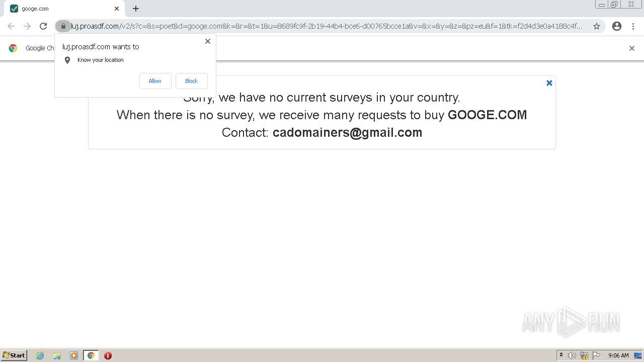The height and width of the screenshot is (362, 644).
Task: Close the googe.com tab
Action: [x=117, y=9]
